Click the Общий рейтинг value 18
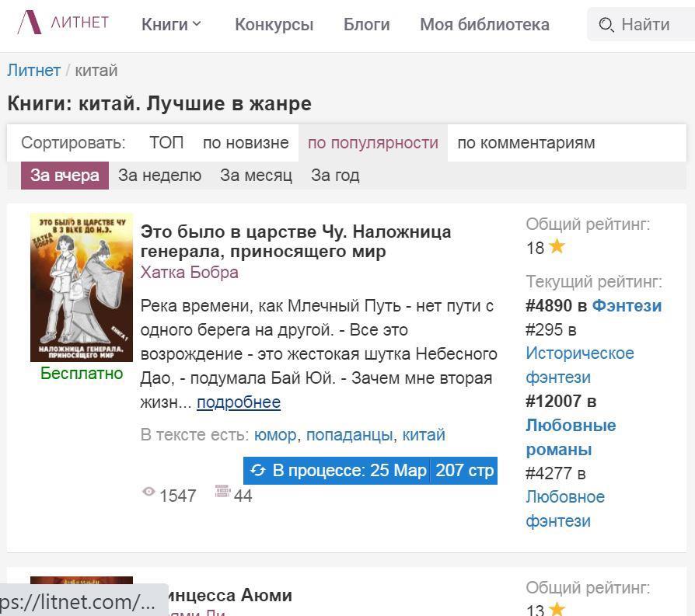Image resolution: width=695 pixels, height=616 pixels. 536,248
